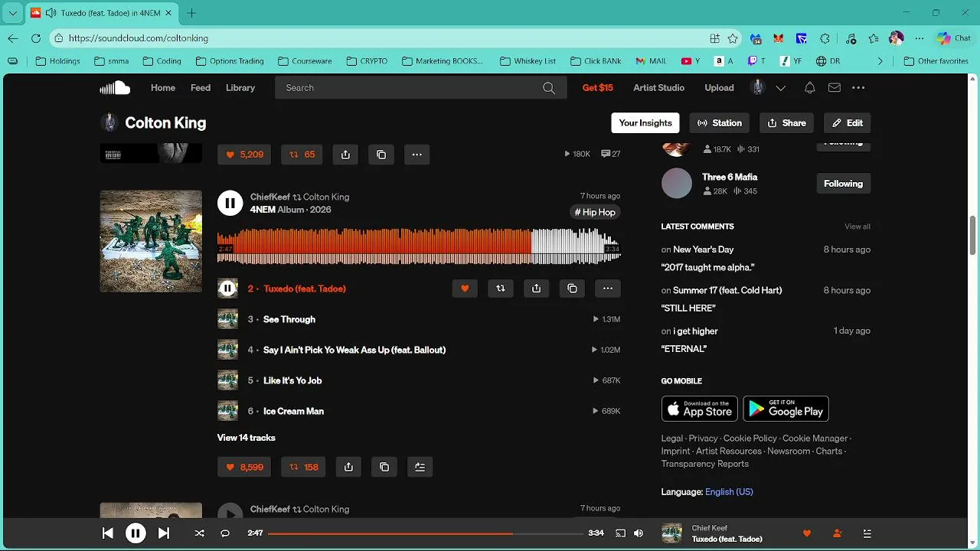Toggle the 5,209 likes button
This screenshot has width=980, height=551.
click(x=244, y=155)
